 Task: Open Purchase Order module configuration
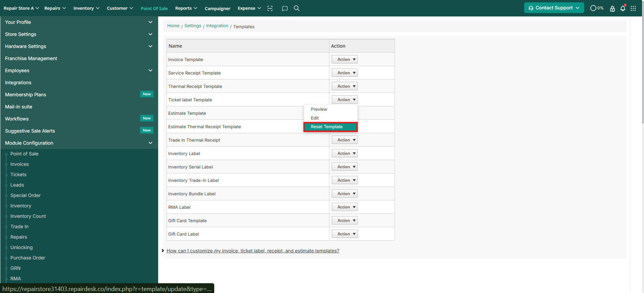click(x=28, y=258)
